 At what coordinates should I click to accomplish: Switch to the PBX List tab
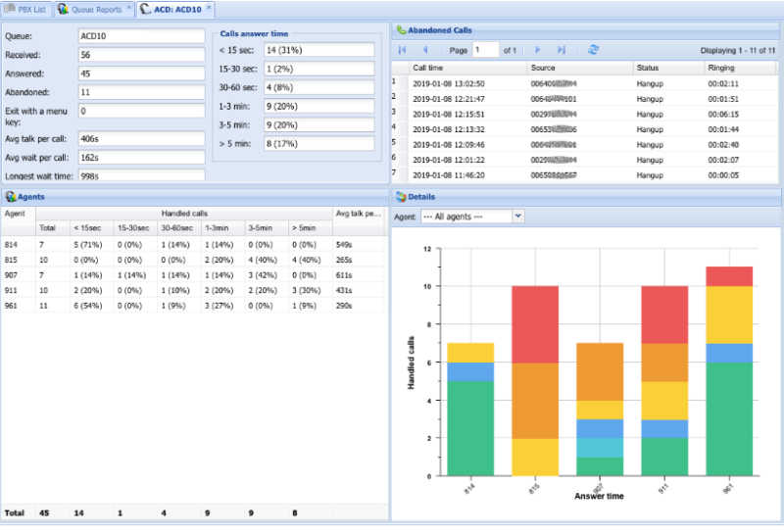point(25,9)
